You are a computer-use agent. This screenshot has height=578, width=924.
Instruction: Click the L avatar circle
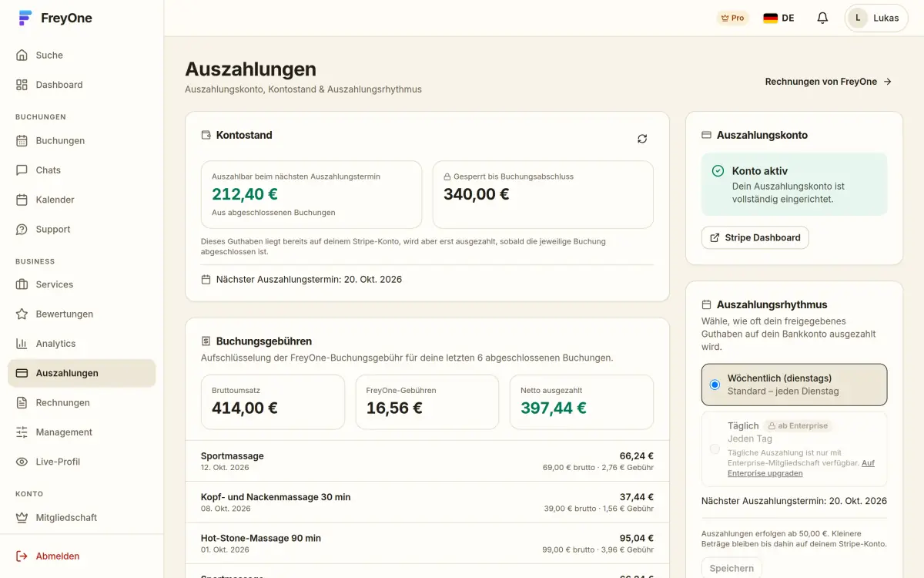click(x=859, y=18)
